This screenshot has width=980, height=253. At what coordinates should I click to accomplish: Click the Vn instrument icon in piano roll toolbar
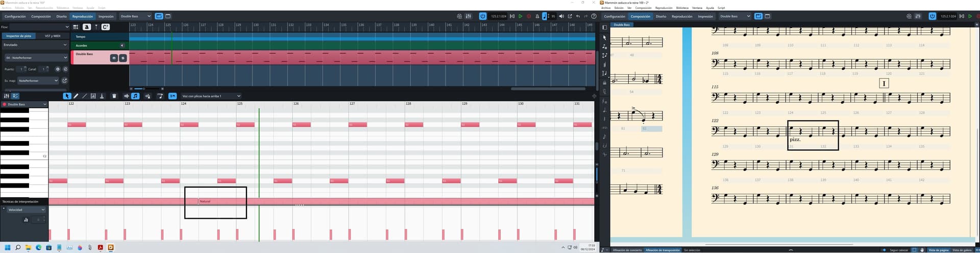[173, 96]
